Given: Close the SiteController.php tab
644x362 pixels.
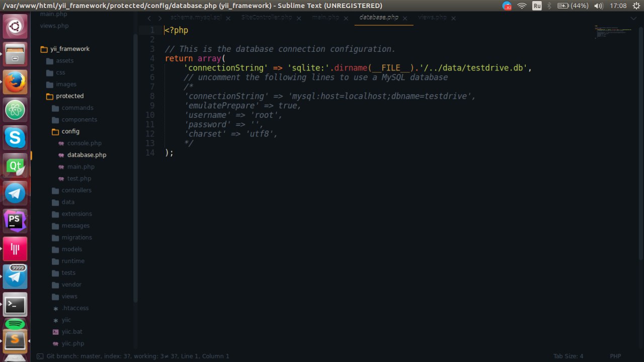Looking at the screenshot, I should [x=299, y=18].
